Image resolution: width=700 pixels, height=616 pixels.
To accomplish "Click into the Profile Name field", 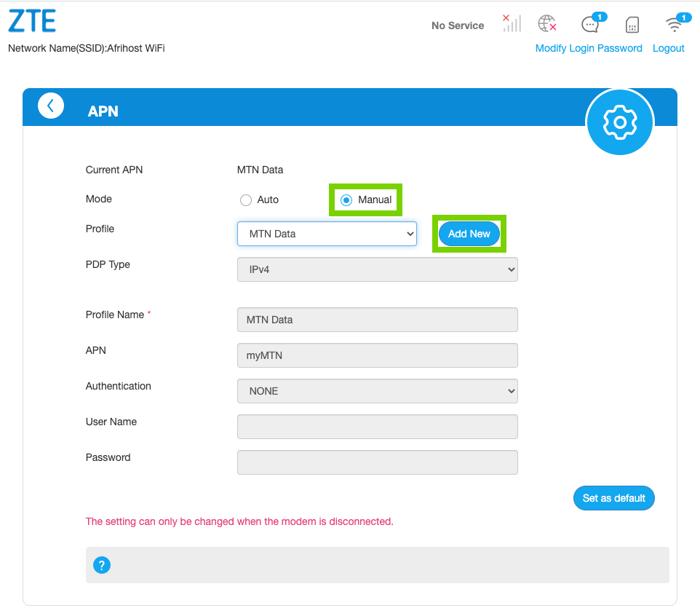I will pos(377,320).
